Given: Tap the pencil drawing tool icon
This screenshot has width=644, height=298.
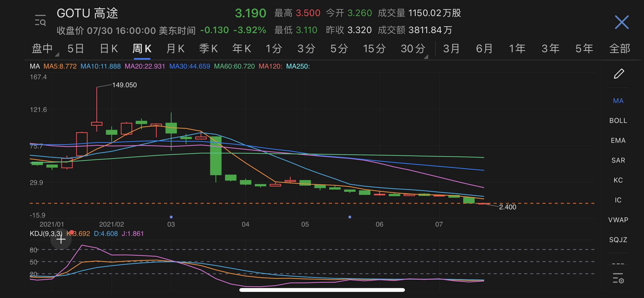Looking at the screenshot, I should click(619, 74).
